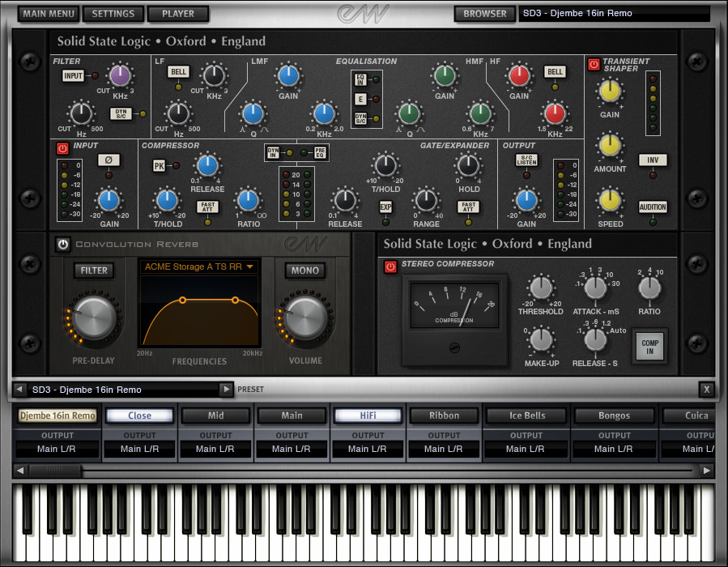The image size is (728, 567).
Task: Toggle the Input section power button
Action: tap(62, 148)
